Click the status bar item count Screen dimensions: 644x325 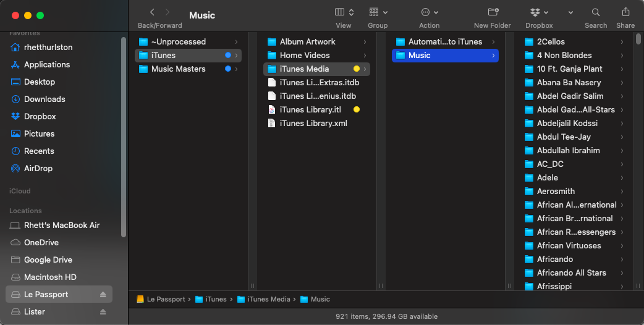[386, 316]
